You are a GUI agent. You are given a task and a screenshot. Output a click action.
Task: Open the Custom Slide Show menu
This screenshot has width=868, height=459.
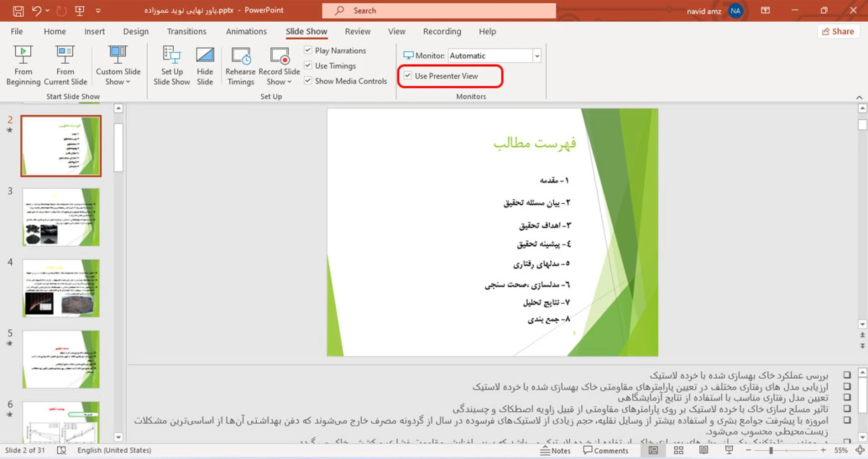[118, 66]
